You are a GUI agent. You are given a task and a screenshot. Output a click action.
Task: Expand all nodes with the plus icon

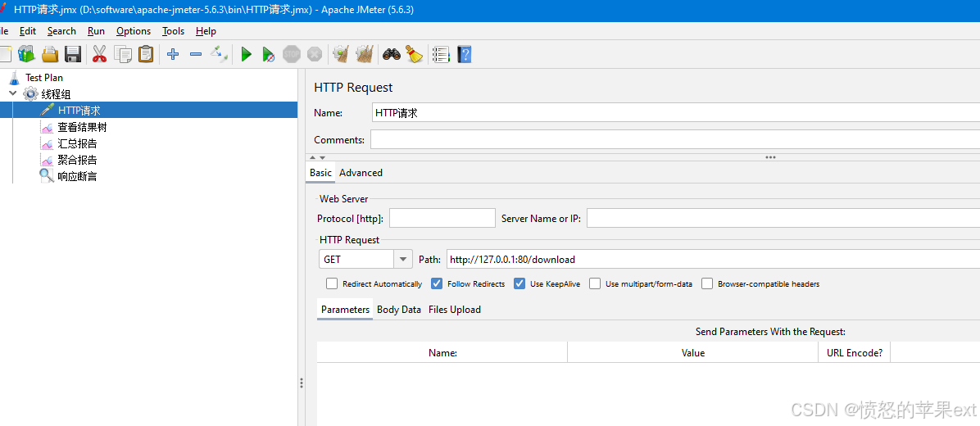coord(173,54)
